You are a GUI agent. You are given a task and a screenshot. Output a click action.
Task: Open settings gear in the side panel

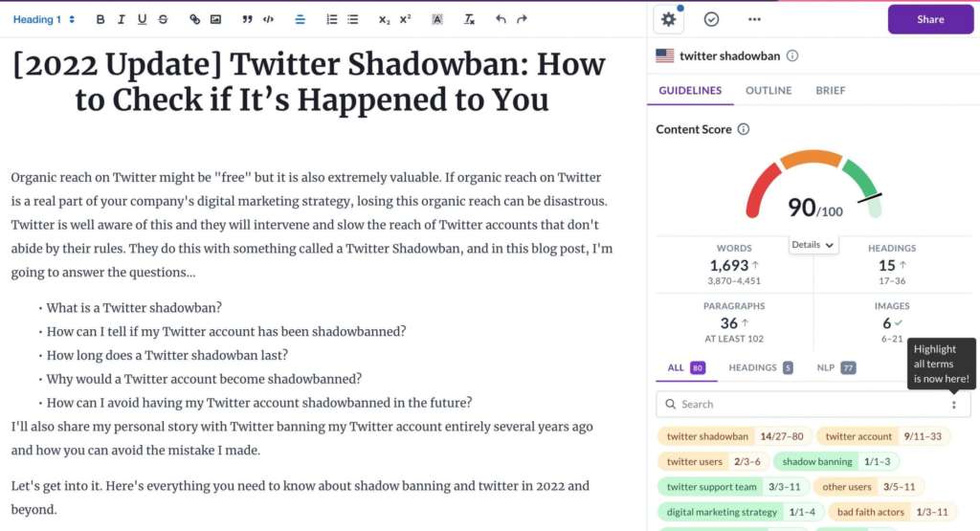[668, 19]
